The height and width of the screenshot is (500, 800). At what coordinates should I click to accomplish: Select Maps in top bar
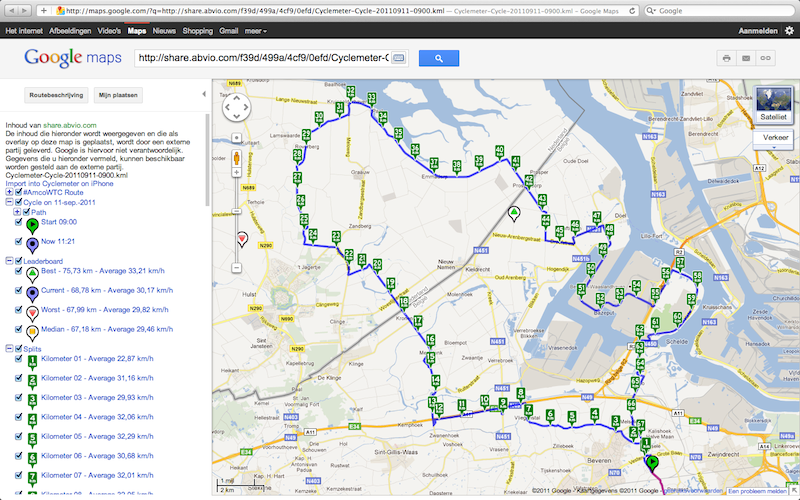click(137, 31)
